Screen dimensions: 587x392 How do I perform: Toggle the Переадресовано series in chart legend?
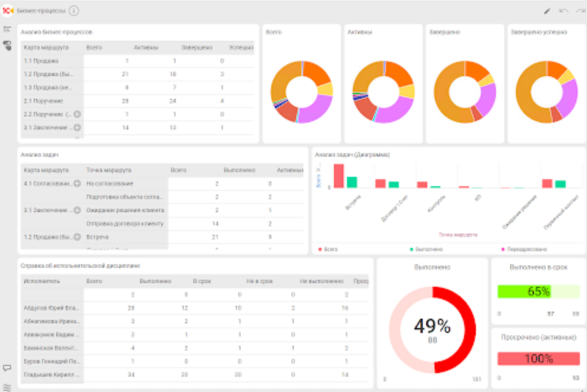click(523, 250)
